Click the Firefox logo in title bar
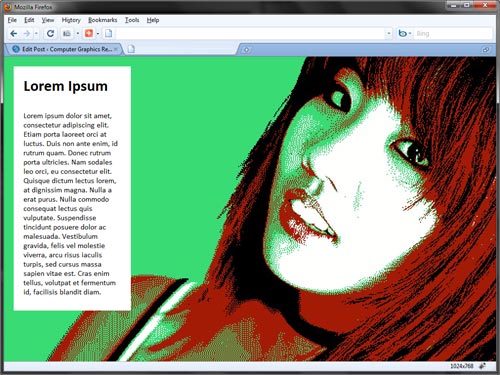Viewport: 500px width, 375px height. point(8,7)
